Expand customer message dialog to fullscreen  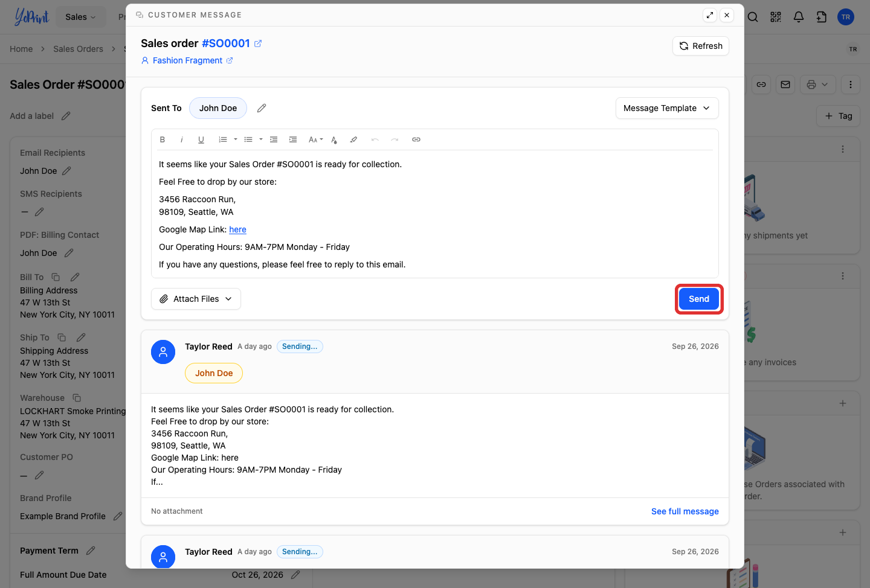pyautogui.click(x=710, y=15)
